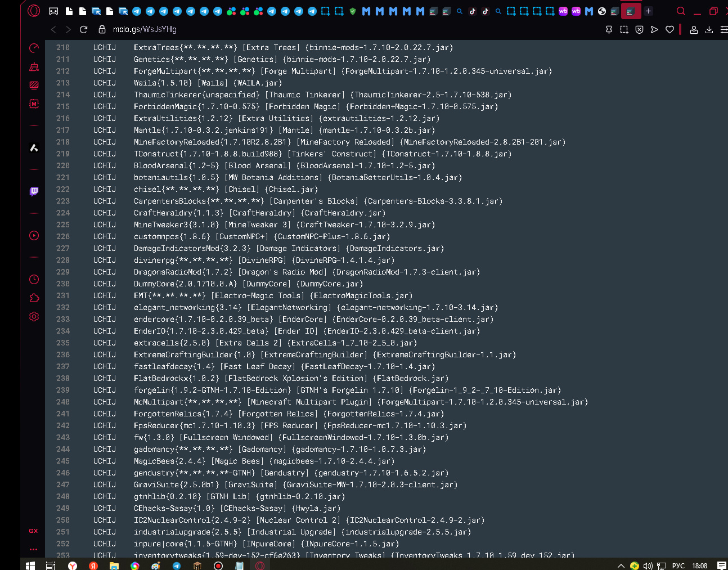Click the IC2NuclearControl log entry
This screenshot has width=728, height=570.
click(309, 520)
